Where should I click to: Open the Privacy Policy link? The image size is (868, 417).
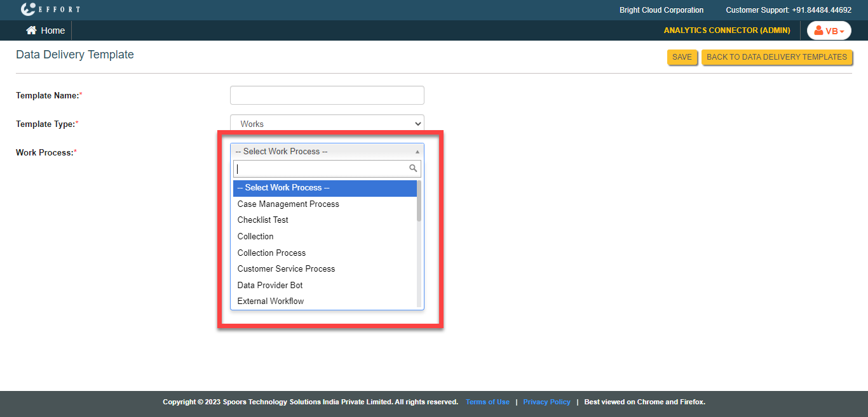(x=546, y=402)
